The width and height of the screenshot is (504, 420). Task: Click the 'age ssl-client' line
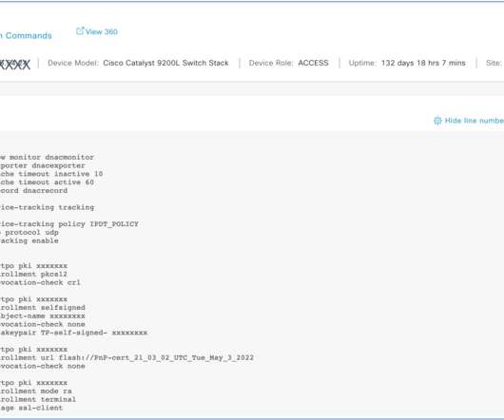31,408
